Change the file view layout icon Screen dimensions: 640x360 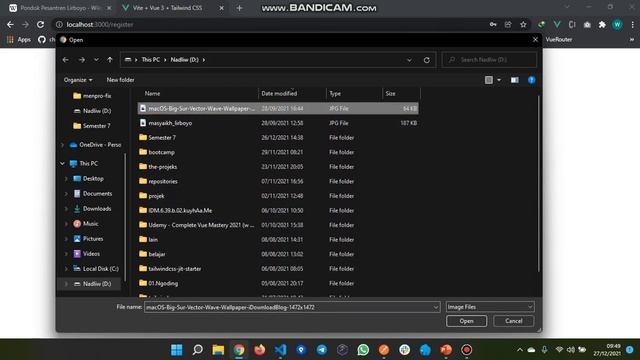(489, 80)
